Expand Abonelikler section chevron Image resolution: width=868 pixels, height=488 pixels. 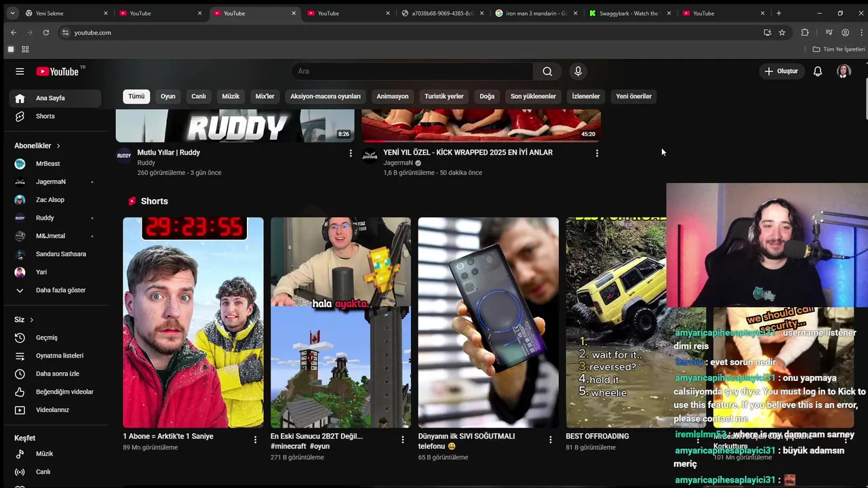tap(58, 146)
